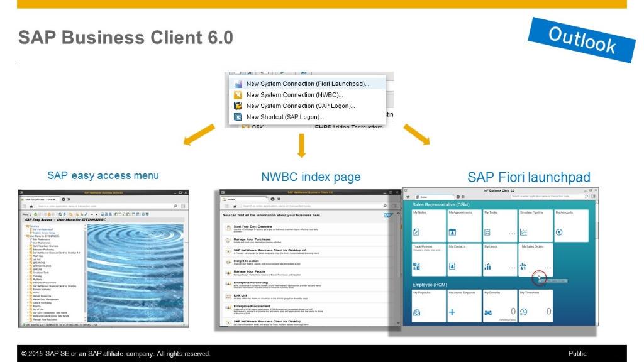Click the side panel icon in Fiori launchpad window
The height and width of the screenshot is (362, 644).
594,197
